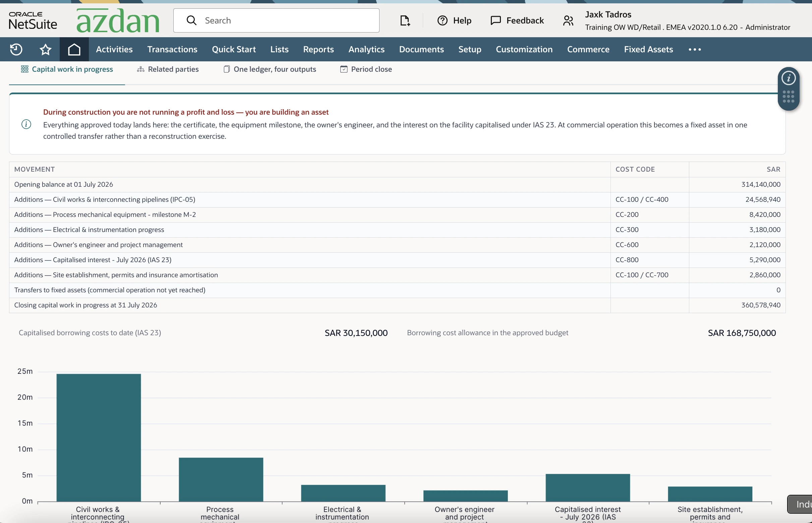Click the Electrical & instrumentation chart bar
The image size is (812, 523).
coord(343,493)
